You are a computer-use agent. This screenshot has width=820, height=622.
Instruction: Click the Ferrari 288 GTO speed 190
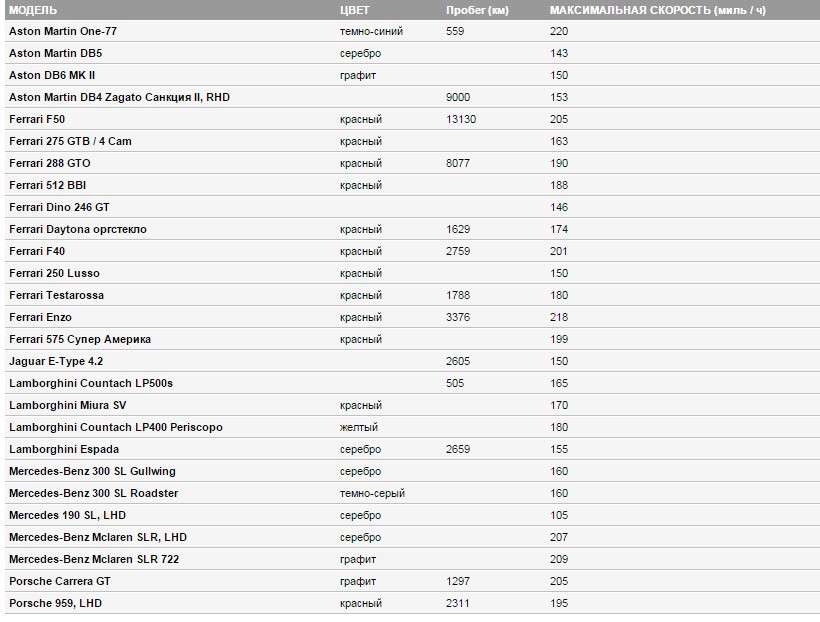559,163
